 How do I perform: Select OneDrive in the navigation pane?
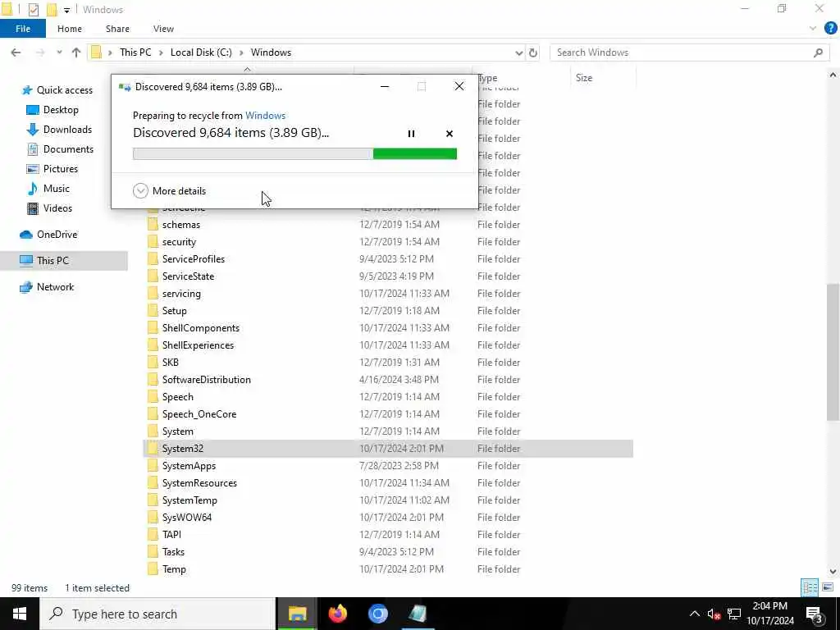[x=48, y=235]
